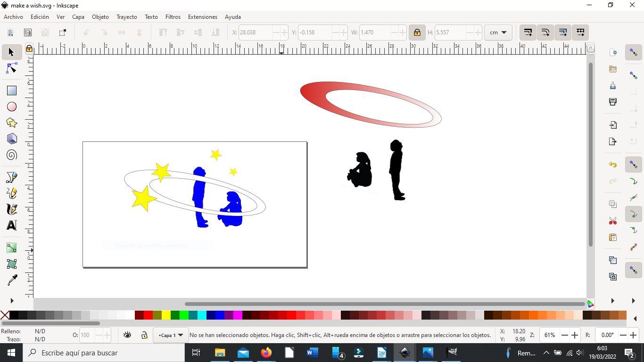
Task: Toggle snapping to cusp nodes
Action: tap(634, 214)
